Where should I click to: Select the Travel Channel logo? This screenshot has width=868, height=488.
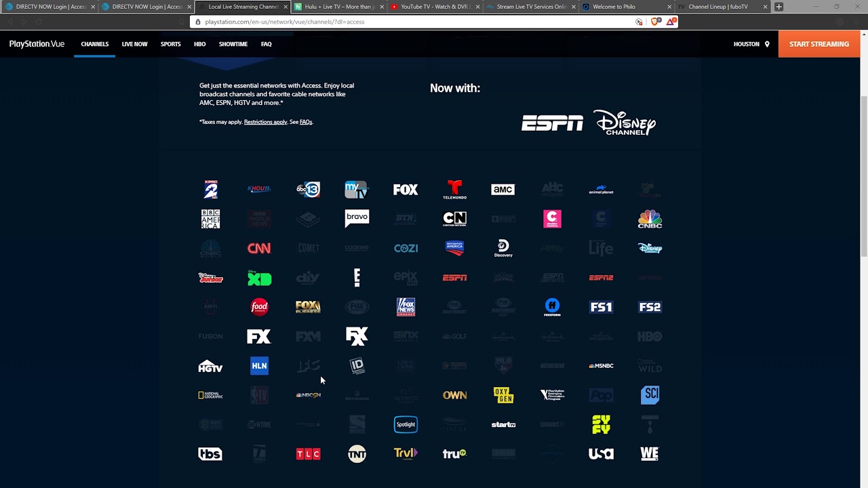click(406, 453)
